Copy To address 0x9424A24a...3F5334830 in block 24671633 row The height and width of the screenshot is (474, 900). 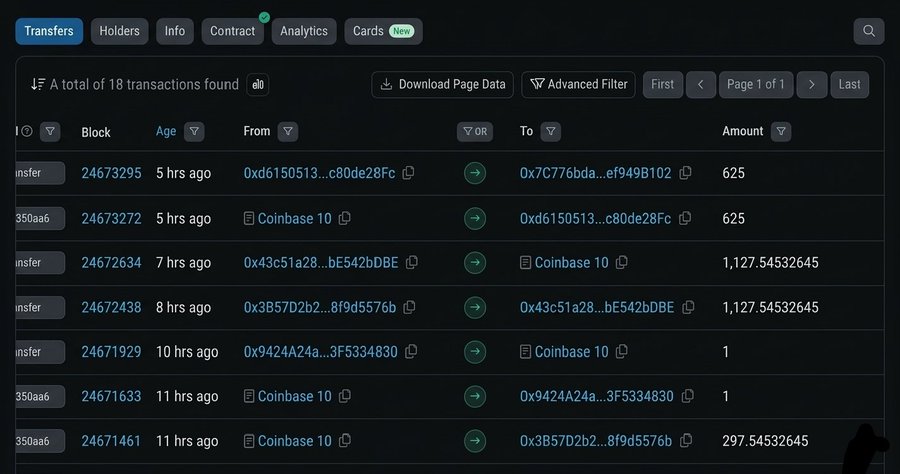(688, 396)
